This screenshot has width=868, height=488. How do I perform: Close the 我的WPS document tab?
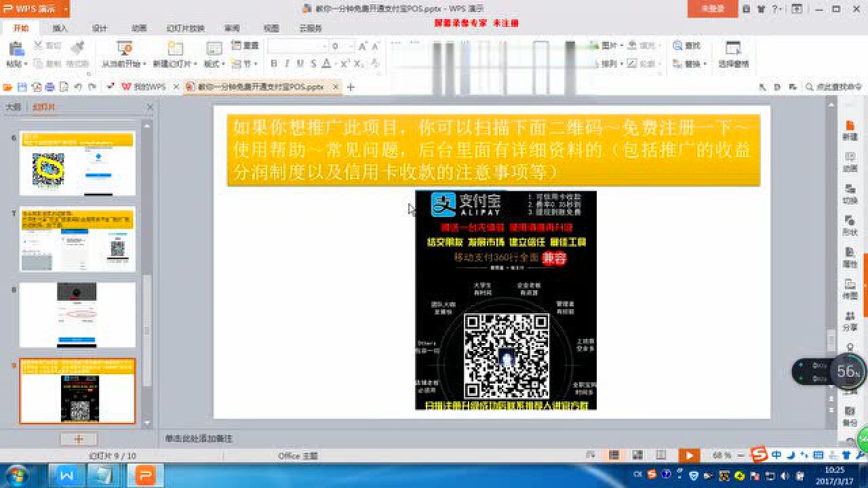coord(176,87)
